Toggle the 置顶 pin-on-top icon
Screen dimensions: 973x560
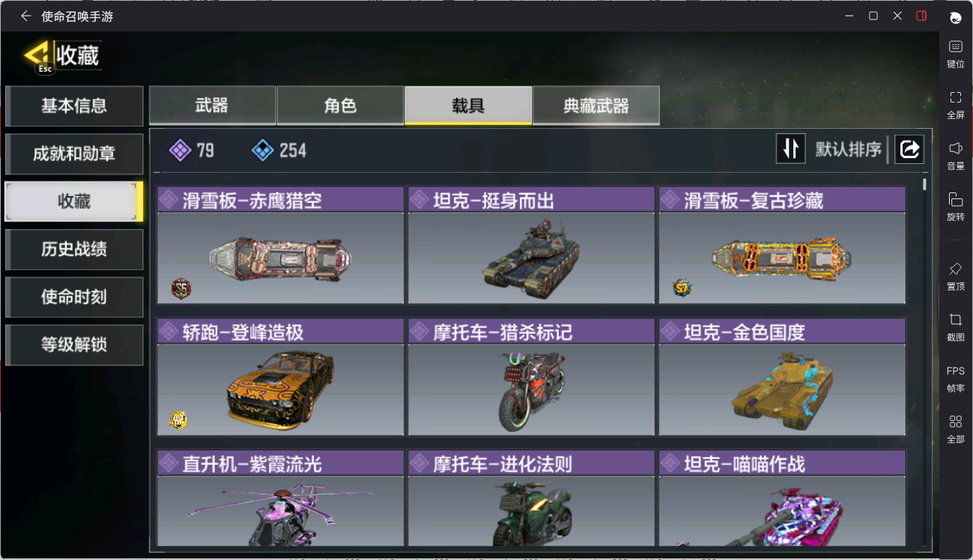tap(956, 276)
